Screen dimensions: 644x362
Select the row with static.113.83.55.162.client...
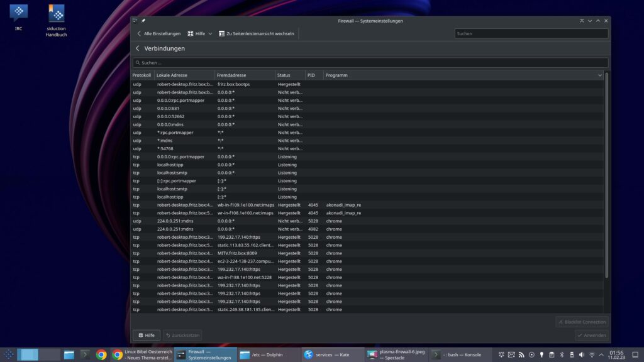point(367,245)
